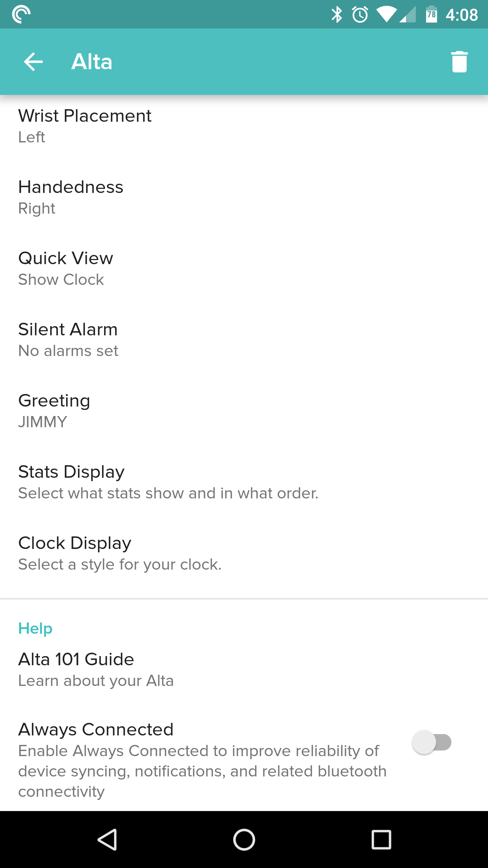Tap the battery level icon
This screenshot has height=868, width=488.
[x=431, y=15]
